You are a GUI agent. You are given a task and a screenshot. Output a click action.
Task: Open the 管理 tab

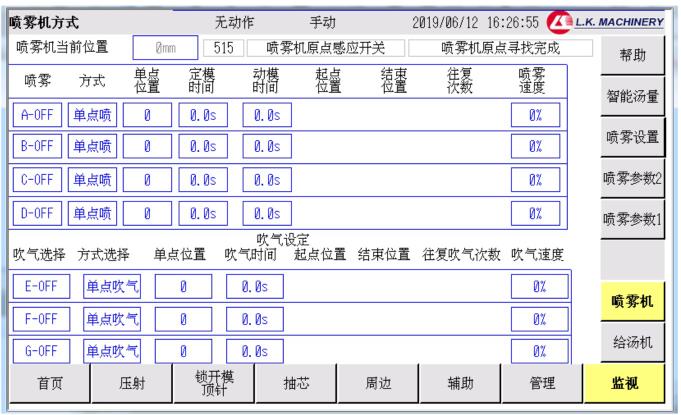(542, 383)
